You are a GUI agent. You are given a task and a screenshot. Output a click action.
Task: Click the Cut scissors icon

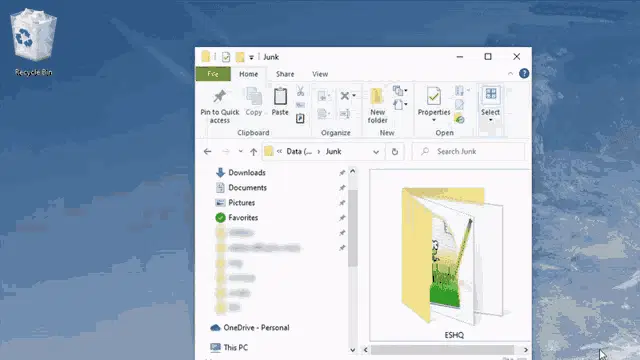coord(300,91)
